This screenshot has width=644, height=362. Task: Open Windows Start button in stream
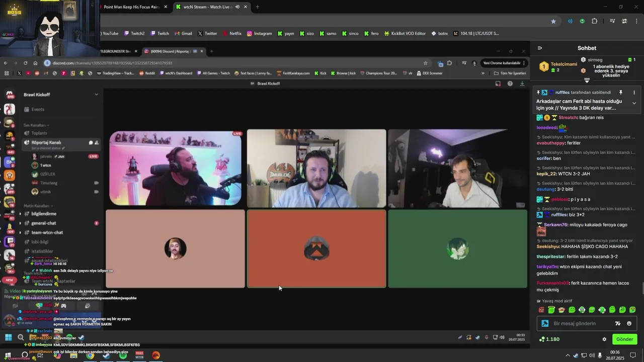8,337
